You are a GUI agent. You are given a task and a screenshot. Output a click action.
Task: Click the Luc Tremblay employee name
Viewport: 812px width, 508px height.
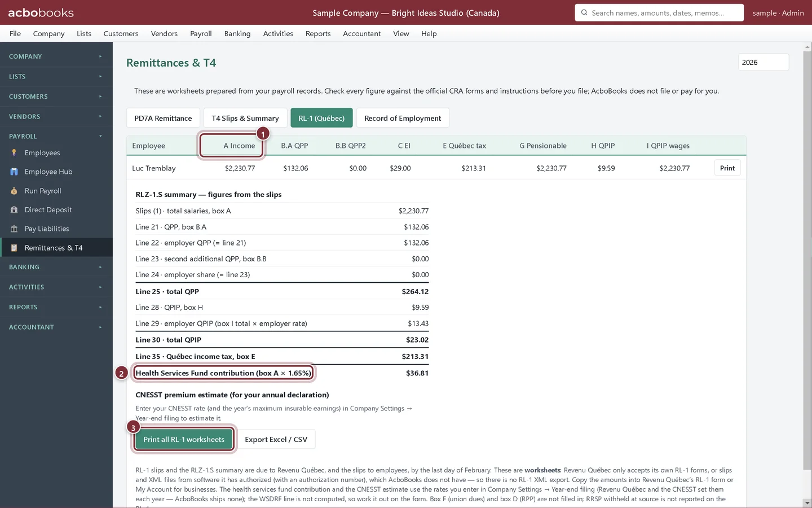click(154, 168)
